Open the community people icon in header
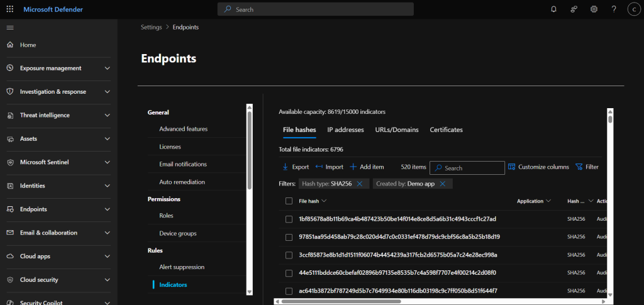644x305 pixels. [574, 9]
